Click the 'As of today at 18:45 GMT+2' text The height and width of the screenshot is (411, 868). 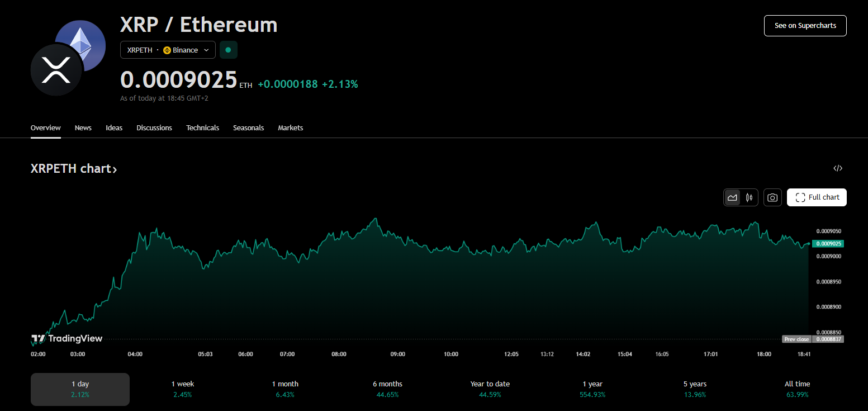click(x=164, y=98)
